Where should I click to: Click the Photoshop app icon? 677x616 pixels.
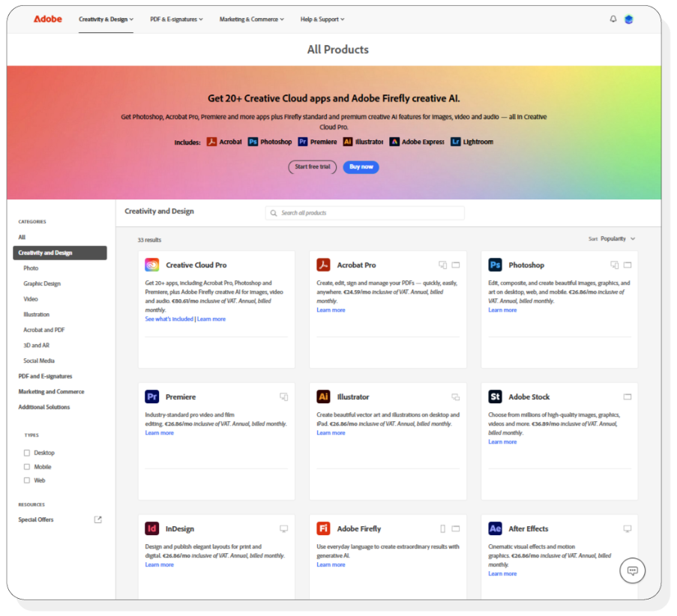496,265
